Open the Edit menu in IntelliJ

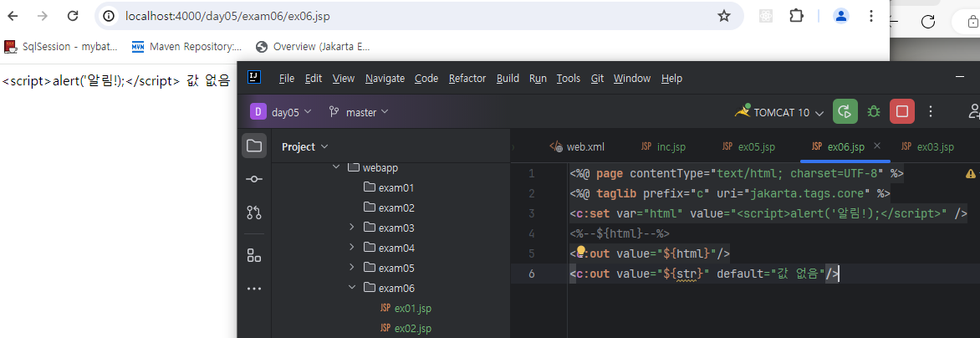(x=313, y=78)
